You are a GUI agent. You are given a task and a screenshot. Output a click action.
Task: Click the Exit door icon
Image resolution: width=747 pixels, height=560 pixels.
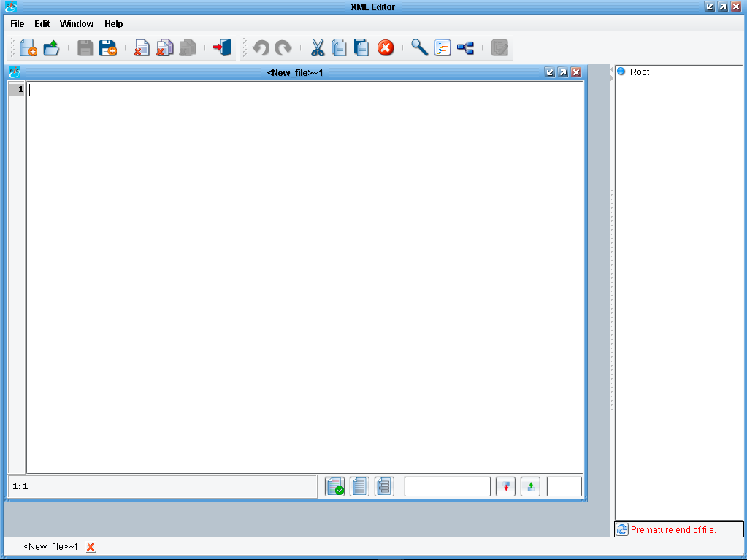[x=222, y=48]
